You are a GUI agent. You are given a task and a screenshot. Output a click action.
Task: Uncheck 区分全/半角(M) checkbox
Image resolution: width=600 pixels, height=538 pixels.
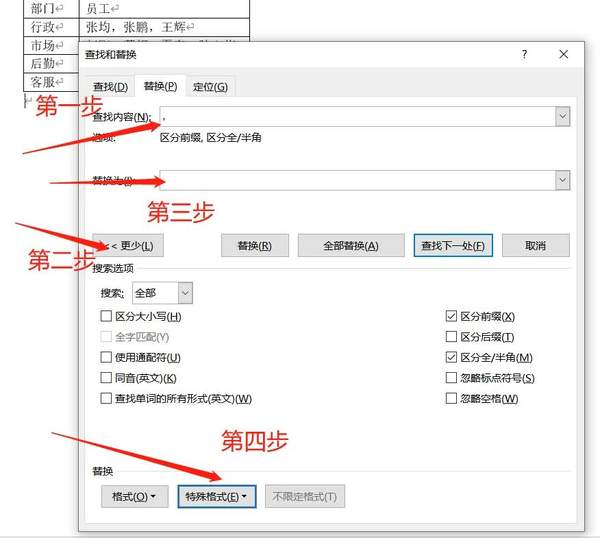pyautogui.click(x=451, y=357)
